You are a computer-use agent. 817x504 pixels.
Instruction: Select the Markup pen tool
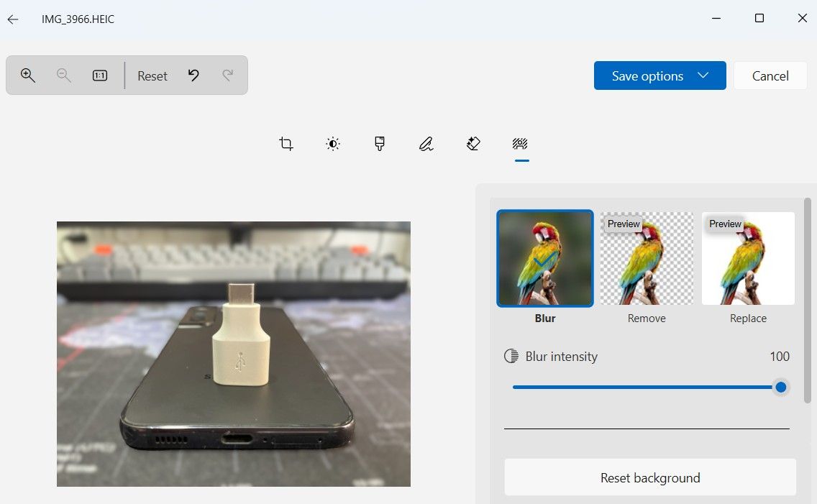click(426, 144)
